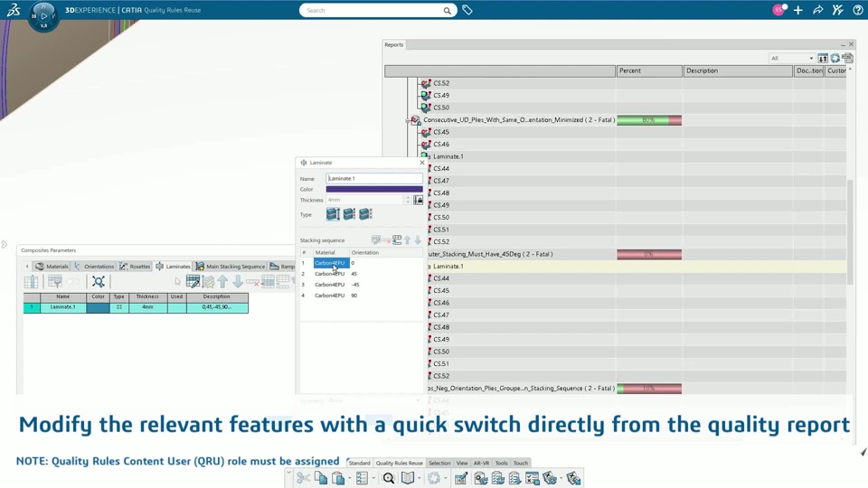Click the Description column header in Reports
The height and width of the screenshot is (488, 868).
[x=738, y=70]
